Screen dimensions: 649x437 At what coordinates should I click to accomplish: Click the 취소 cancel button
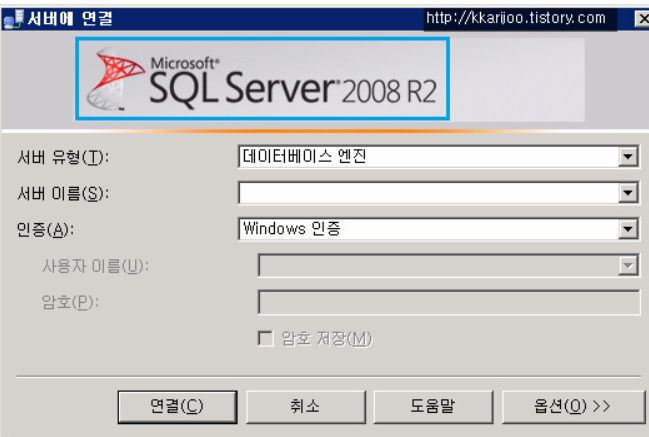[x=305, y=407]
